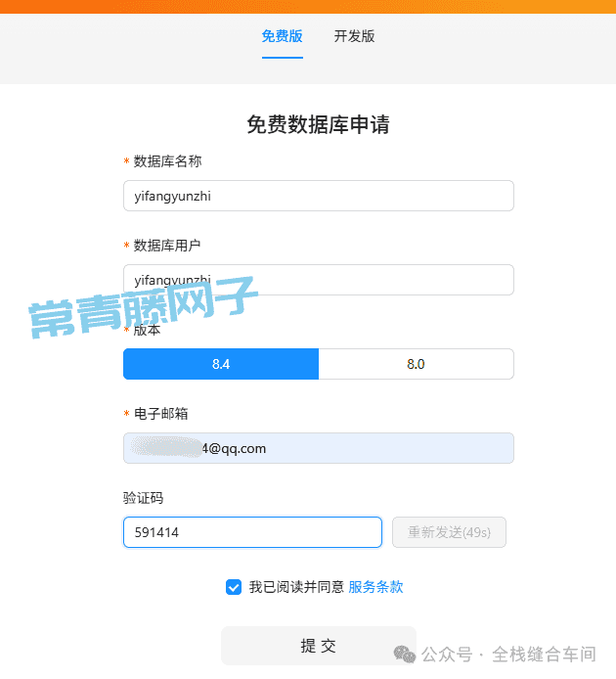
Task: Click the 重新发送 resend code button
Action: click(449, 532)
